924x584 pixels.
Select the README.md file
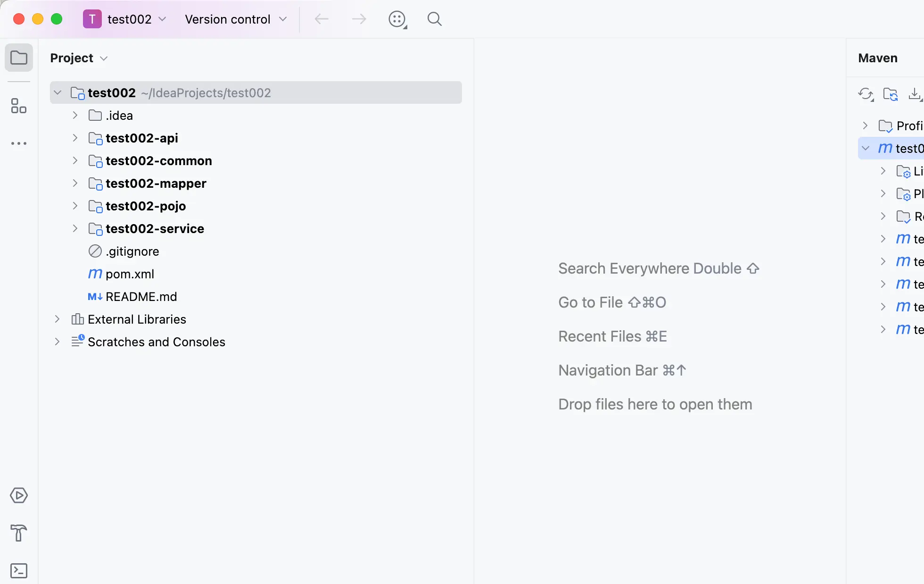tap(141, 297)
